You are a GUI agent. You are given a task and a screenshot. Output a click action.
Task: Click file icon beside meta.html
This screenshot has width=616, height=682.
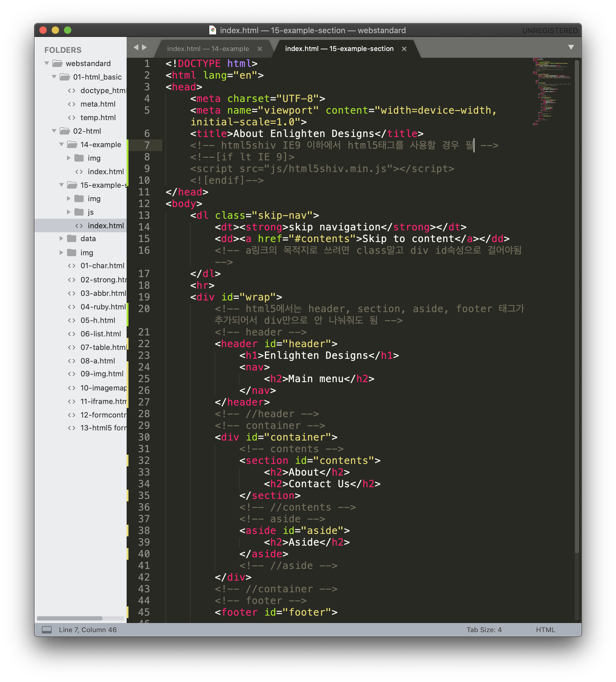(x=71, y=104)
